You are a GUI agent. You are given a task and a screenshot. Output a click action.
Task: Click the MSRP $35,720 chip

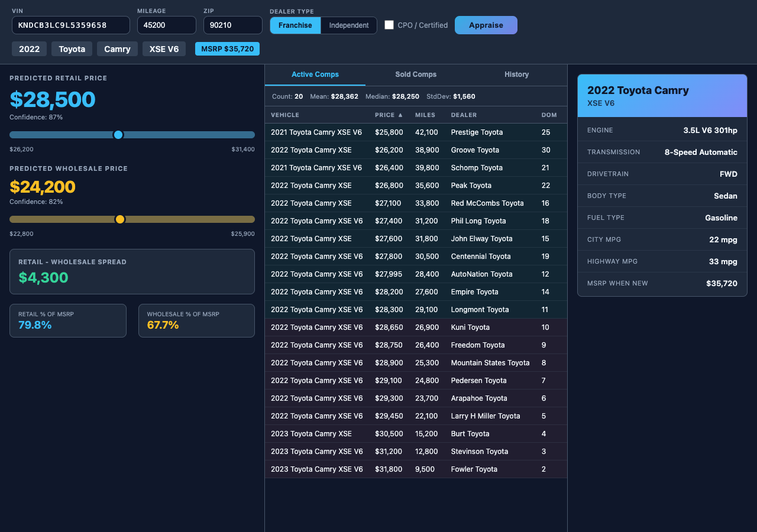coord(227,48)
